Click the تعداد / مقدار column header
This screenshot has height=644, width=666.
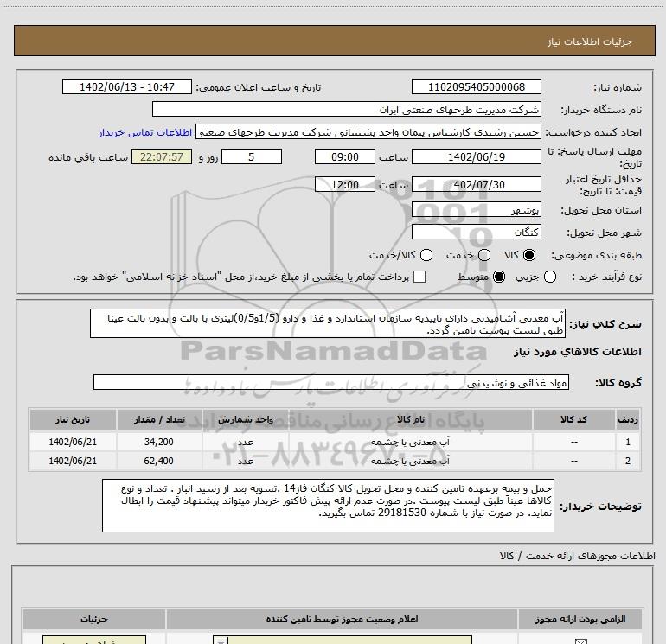coord(159,419)
